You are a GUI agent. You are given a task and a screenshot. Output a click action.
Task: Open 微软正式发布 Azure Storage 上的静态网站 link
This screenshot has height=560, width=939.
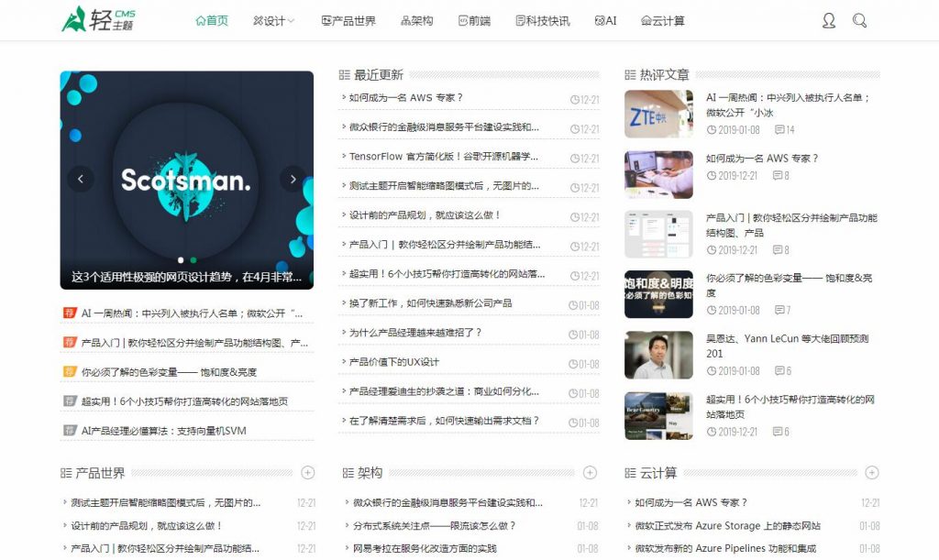pos(727,526)
